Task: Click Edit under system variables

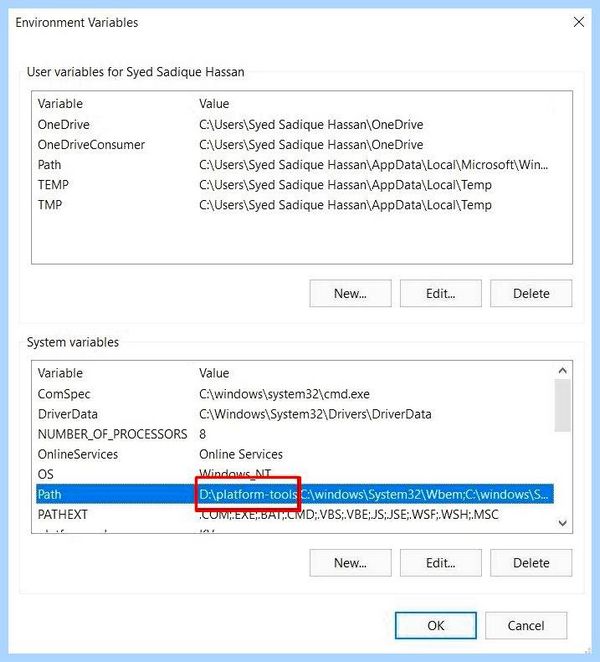Action: 440,562
